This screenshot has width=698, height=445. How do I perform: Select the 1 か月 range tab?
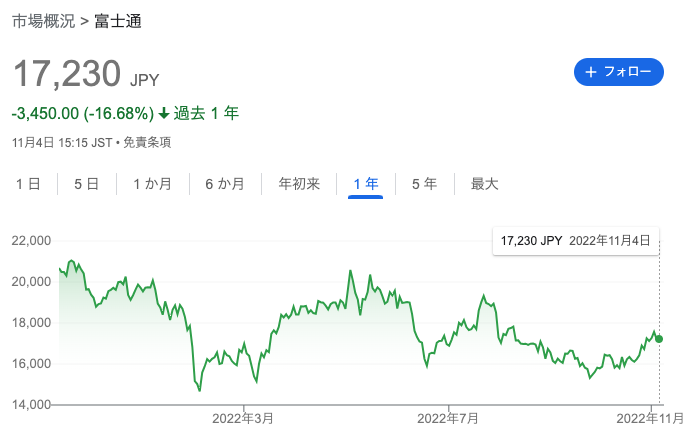point(152,184)
